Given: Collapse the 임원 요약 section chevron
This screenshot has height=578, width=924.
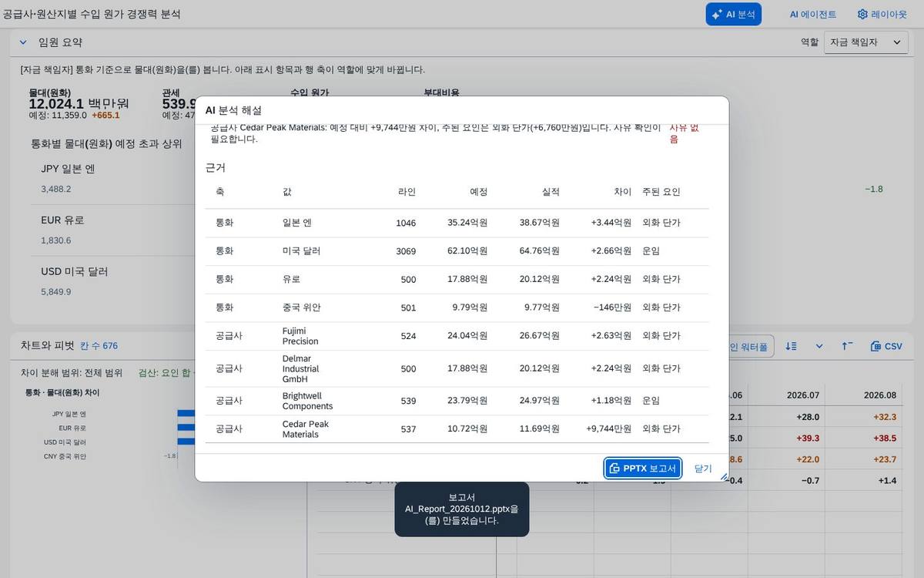Looking at the screenshot, I should pyautogui.click(x=23, y=42).
